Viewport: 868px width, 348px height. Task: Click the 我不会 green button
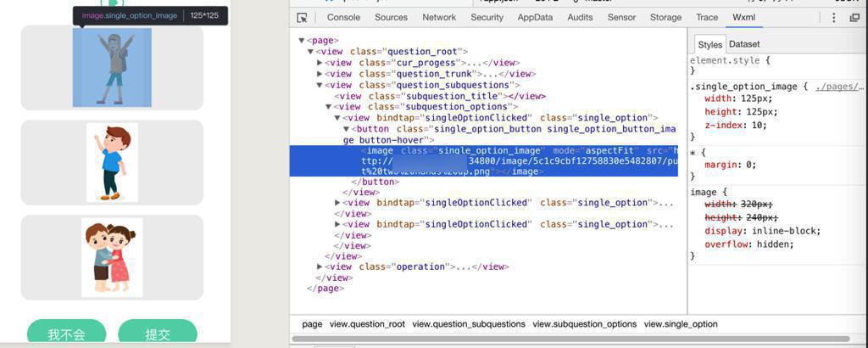coord(66,333)
